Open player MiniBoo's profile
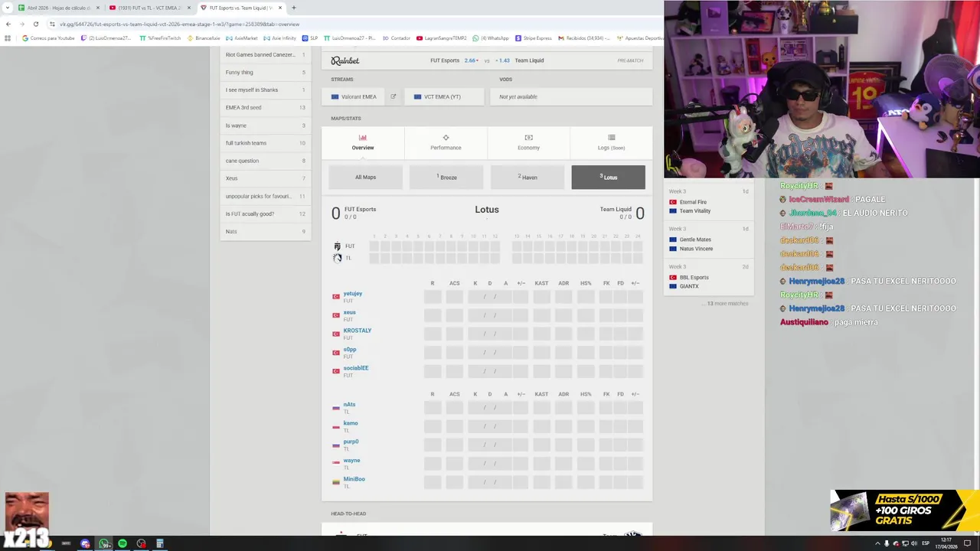Viewport: 980px width, 551px height. [x=354, y=479]
